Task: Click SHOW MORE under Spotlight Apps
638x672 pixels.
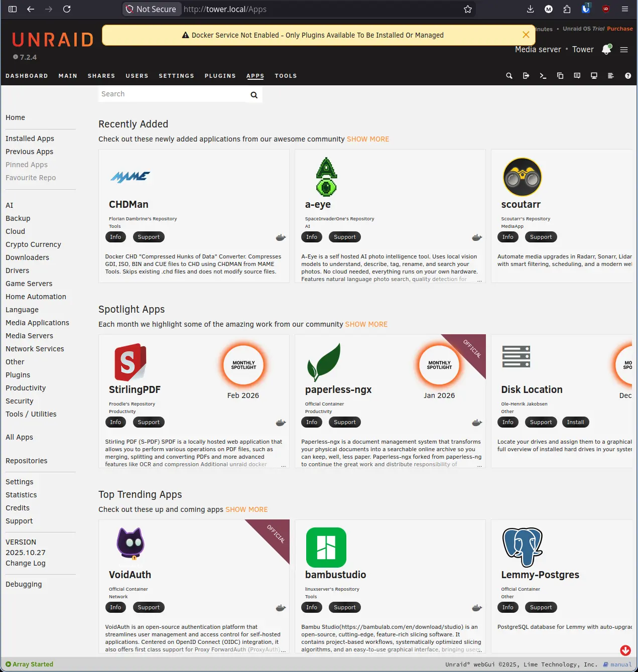Action: tap(366, 324)
